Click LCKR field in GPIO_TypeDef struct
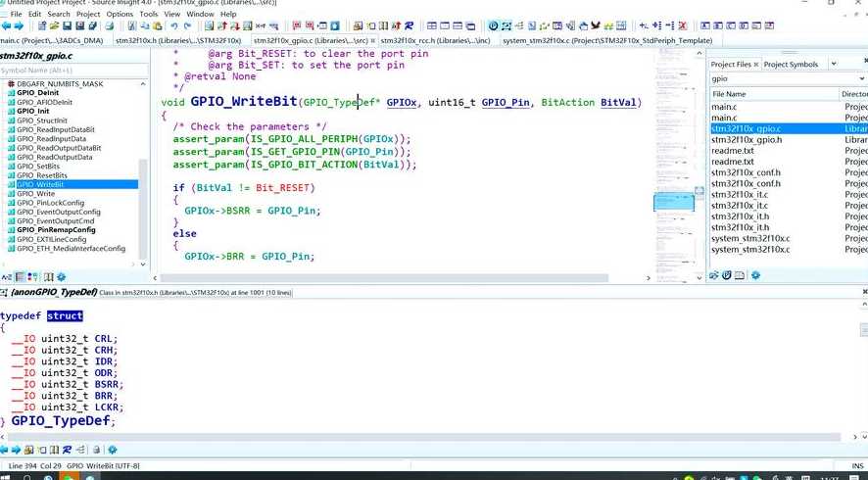Image resolution: width=868 pixels, height=480 pixels. pyautogui.click(x=106, y=407)
